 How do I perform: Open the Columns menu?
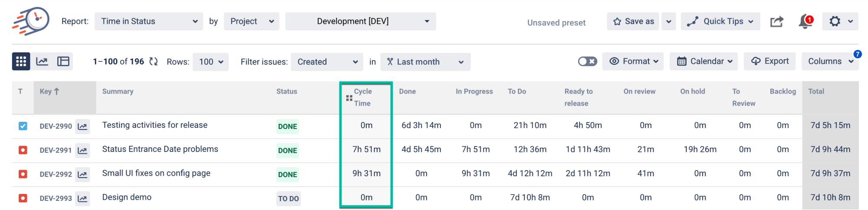pos(830,61)
